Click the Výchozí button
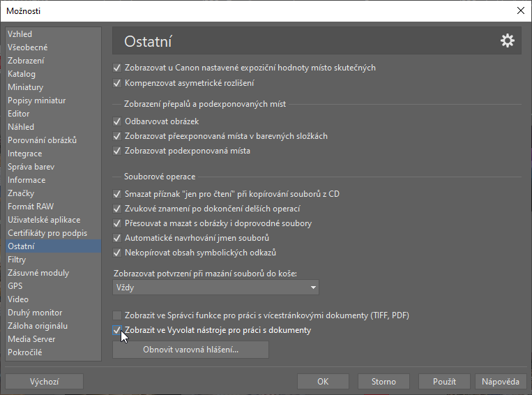The image size is (532, 395). point(45,382)
